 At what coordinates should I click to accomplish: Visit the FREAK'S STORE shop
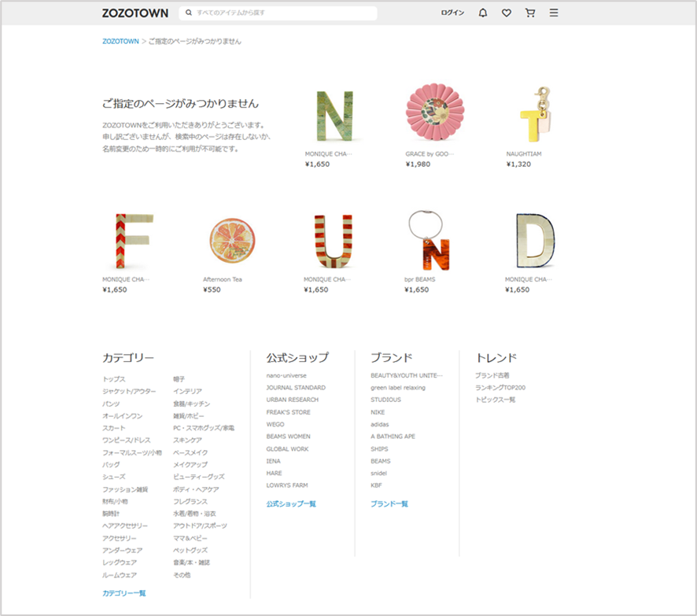[289, 412]
